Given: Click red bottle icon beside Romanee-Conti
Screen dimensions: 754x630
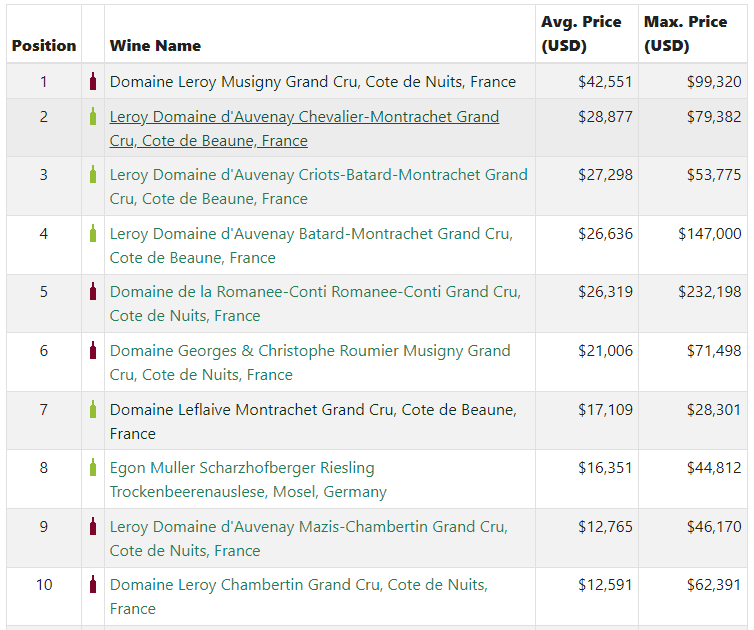Looking at the screenshot, I should [93, 292].
